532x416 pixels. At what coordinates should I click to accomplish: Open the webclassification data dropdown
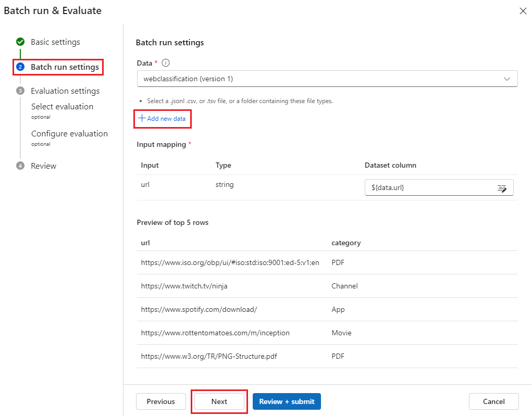(x=327, y=79)
